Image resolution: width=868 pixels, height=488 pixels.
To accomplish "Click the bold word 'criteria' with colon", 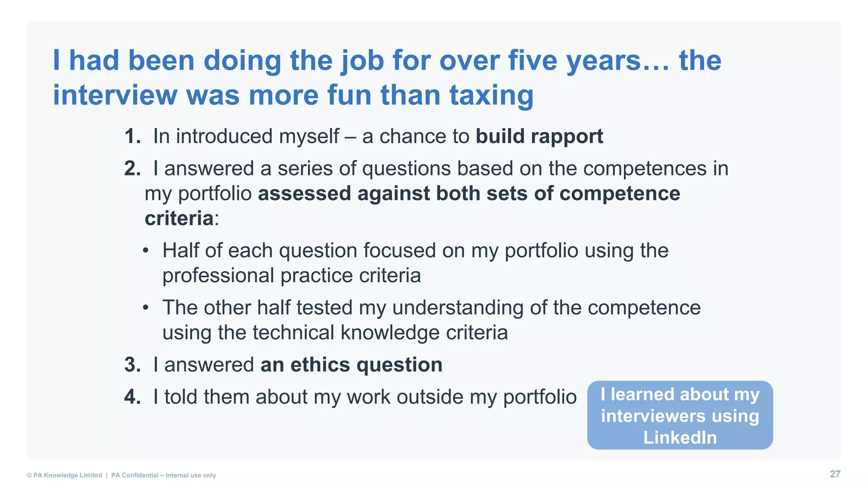I will (182, 219).
